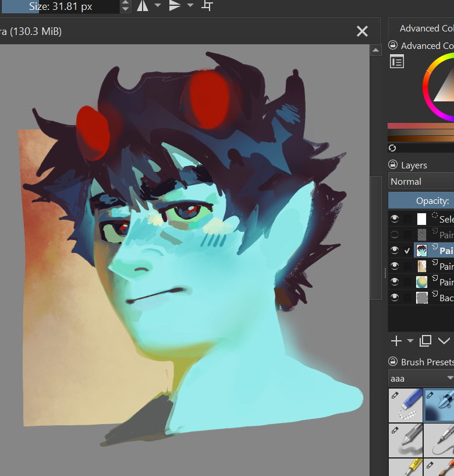Click the orange-brown bottom shade bar

[421, 139]
